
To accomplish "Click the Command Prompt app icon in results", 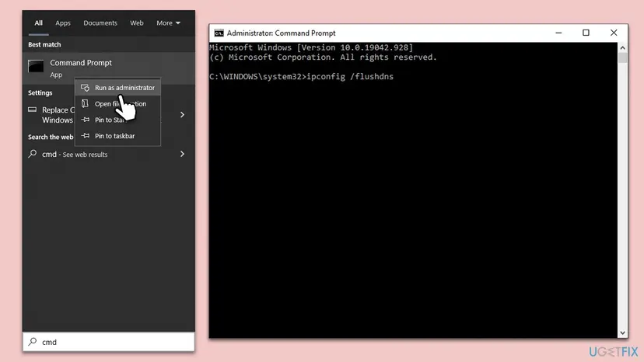I will tap(36, 66).
